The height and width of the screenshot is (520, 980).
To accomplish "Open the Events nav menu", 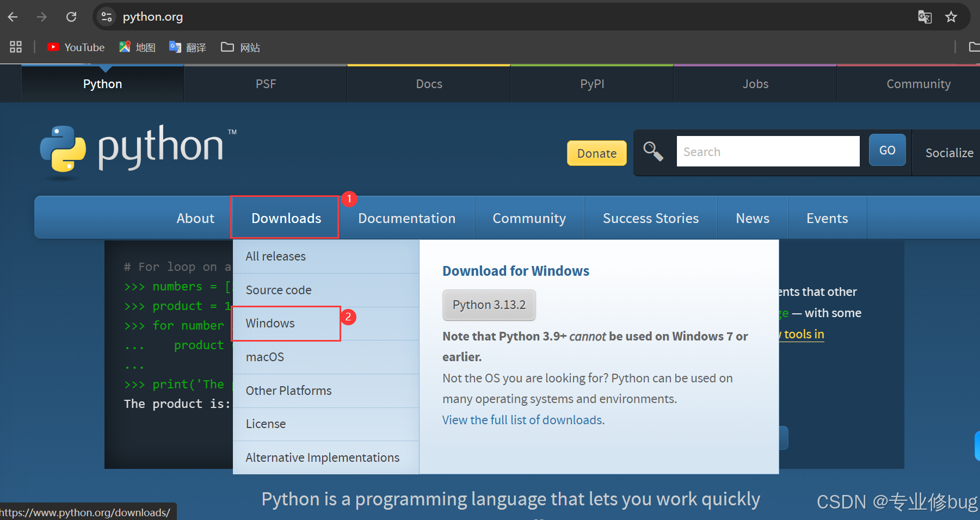I will 827,218.
